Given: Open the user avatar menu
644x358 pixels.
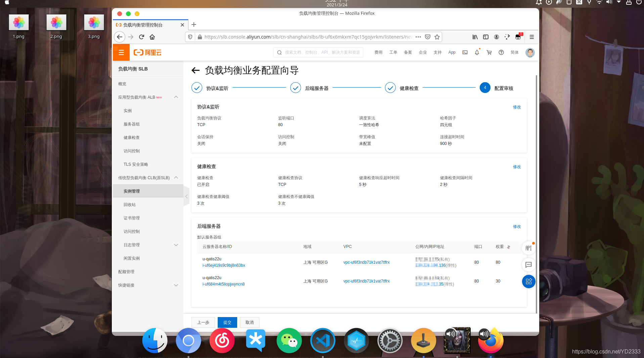Looking at the screenshot, I should point(530,52).
